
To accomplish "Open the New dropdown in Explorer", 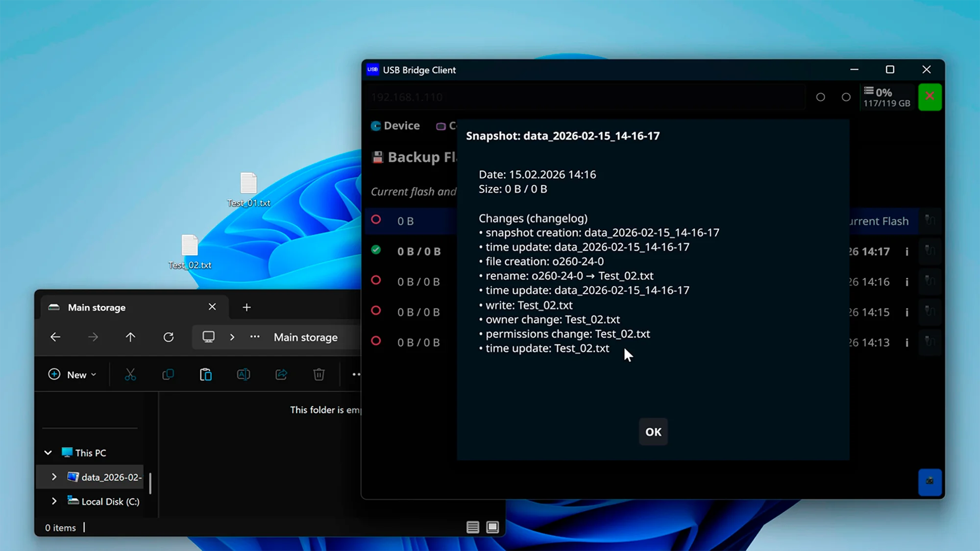I will pyautogui.click(x=73, y=375).
